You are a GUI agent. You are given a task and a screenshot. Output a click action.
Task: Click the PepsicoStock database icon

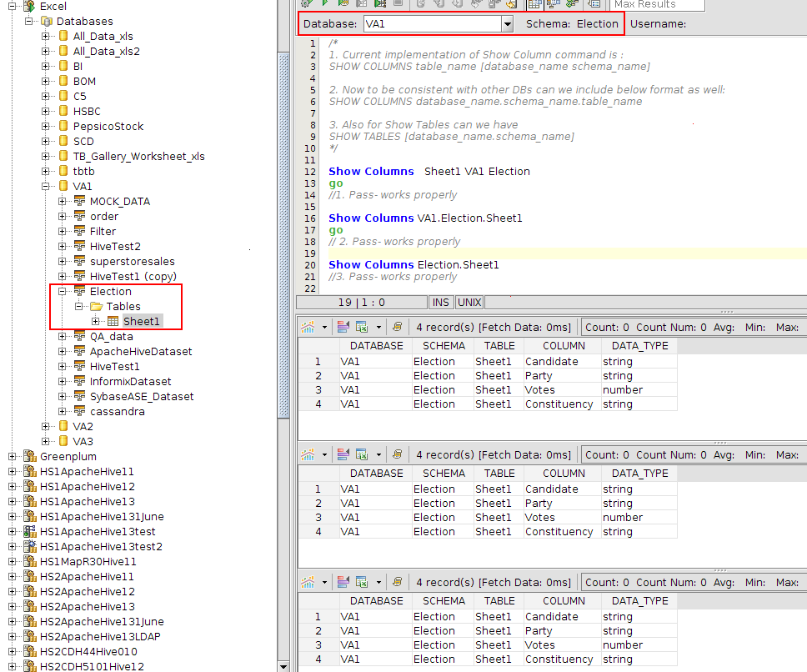click(63, 126)
